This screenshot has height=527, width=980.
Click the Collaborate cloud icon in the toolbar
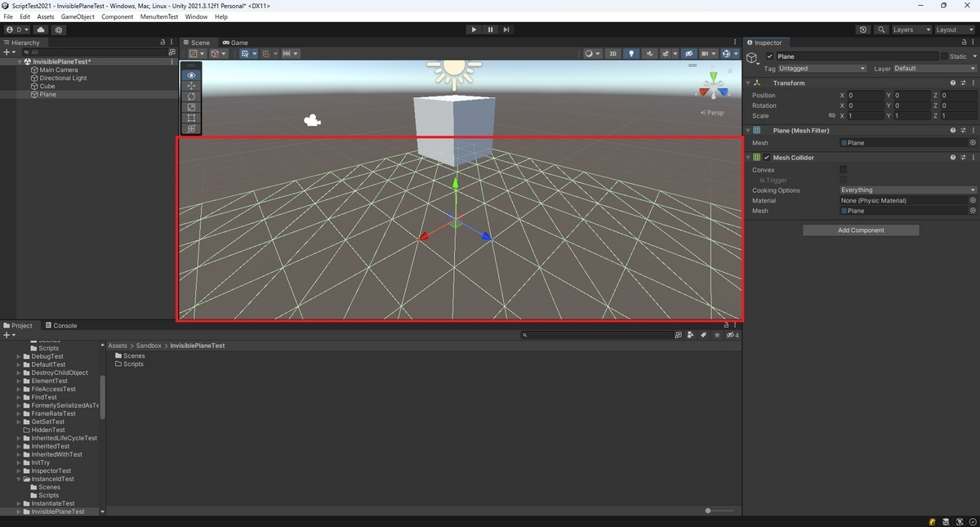point(40,29)
